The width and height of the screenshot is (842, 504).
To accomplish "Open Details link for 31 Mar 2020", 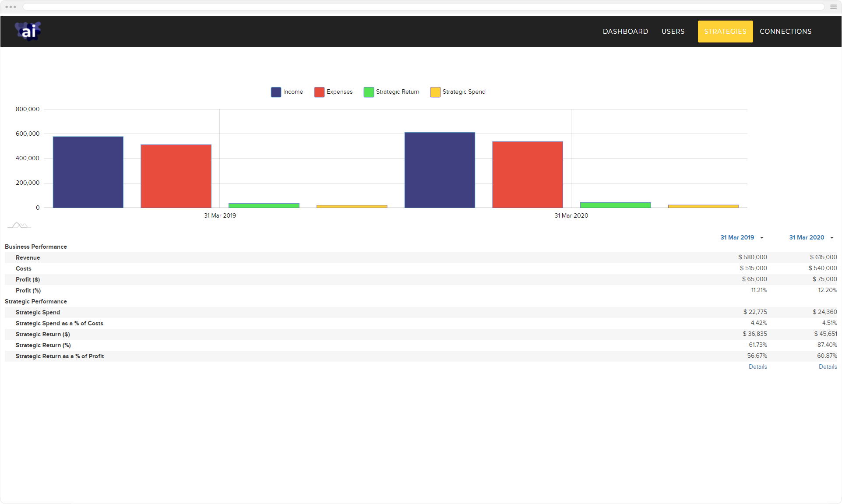I will point(828,367).
